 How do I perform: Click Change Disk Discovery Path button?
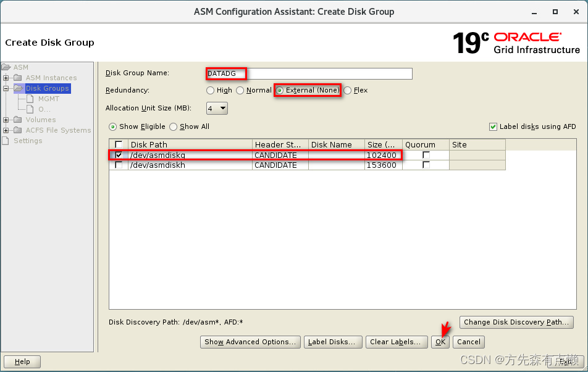(516, 322)
